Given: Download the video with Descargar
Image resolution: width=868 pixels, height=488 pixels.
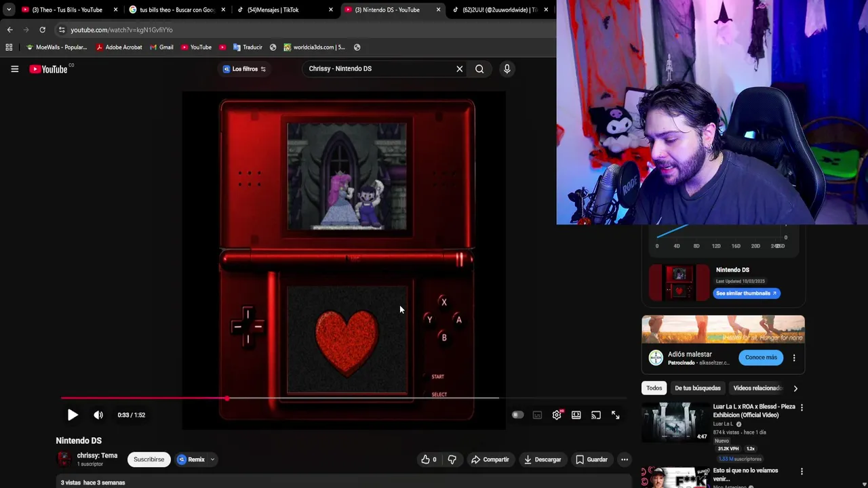Looking at the screenshot, I should (x=542, y=460).
